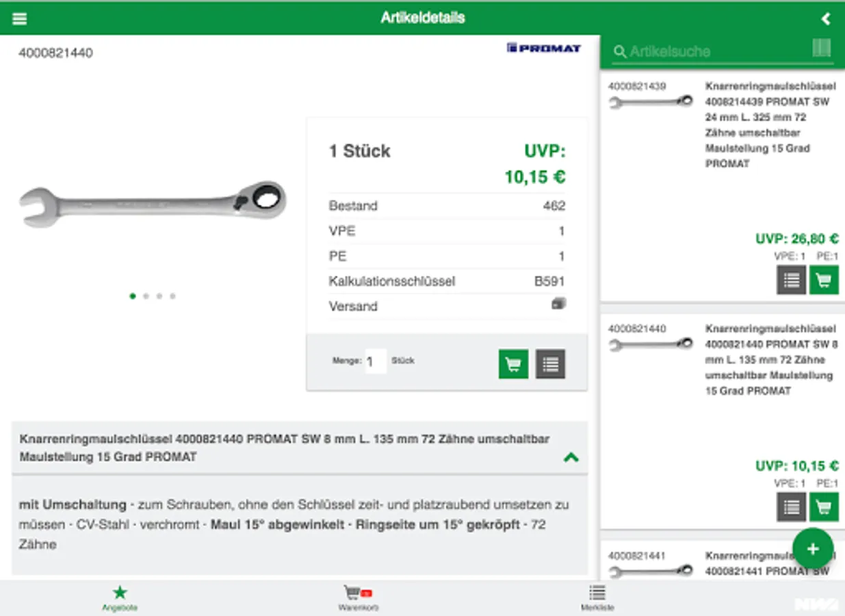Click the PROMAT brand logo
Screen dimensions: 845x616
click(544, 48)
